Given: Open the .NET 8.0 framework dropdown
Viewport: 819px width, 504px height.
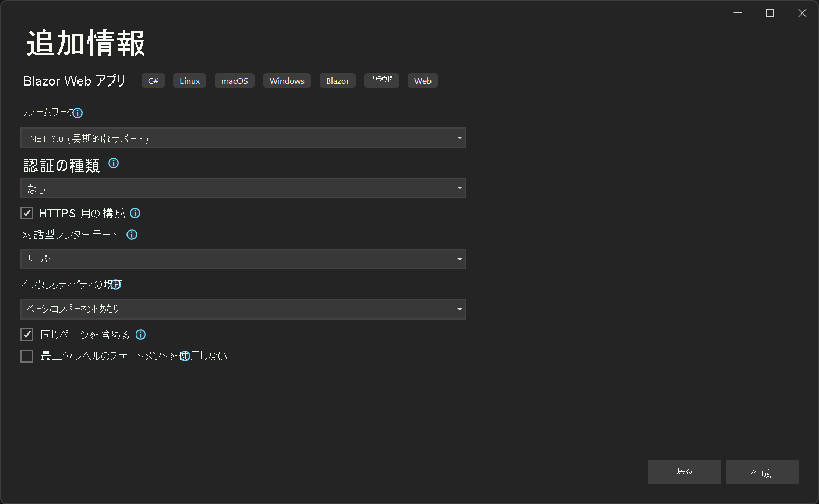Looking at the screenshot, I should [243, 138].
